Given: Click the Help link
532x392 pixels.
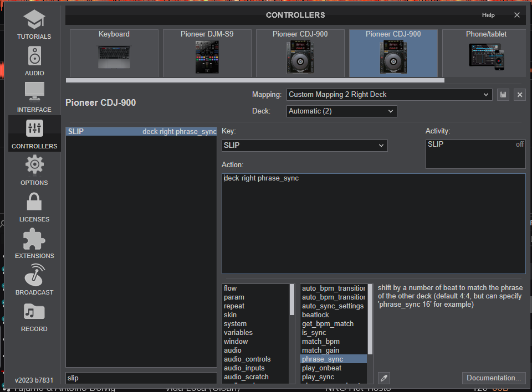Looking at the screenshot, I should coord(488,16).
